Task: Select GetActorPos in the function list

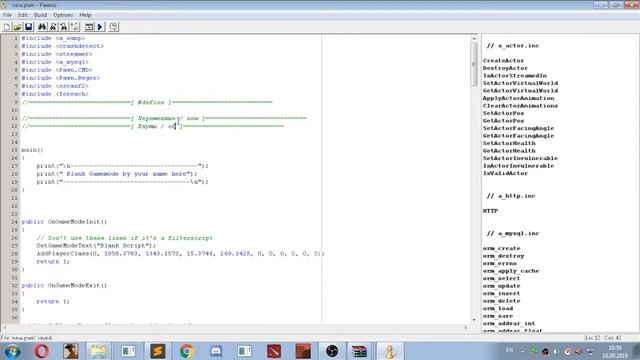Action: (503, 121)
